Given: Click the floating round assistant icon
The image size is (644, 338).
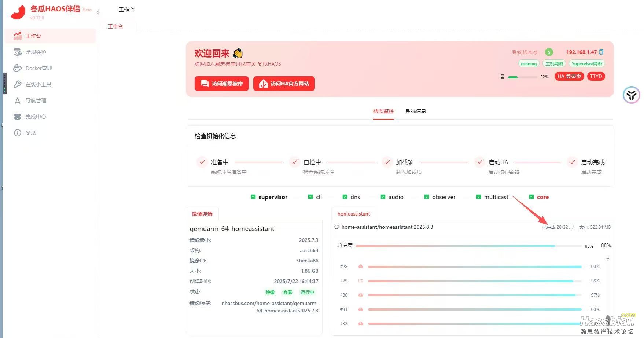Looking at the screenshot, I should point(631,95).
